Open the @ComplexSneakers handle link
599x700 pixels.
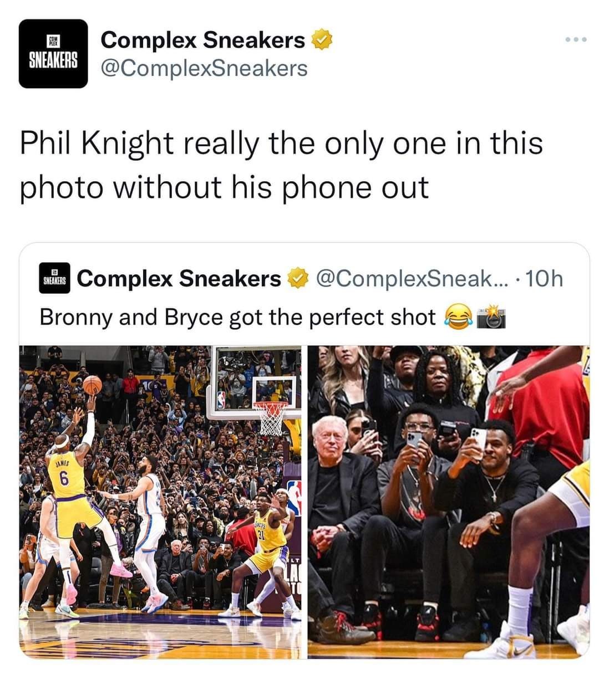[204, 68]
